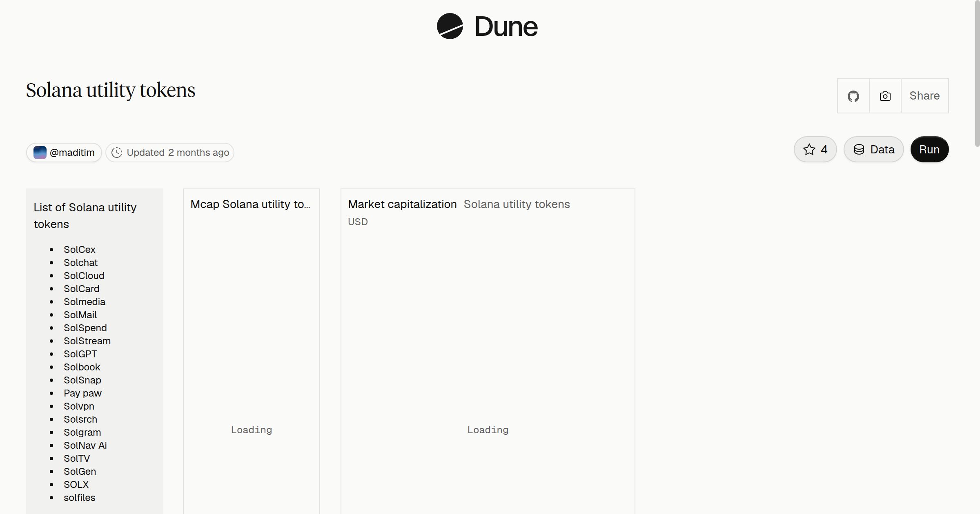Open Market capitalization chart title
This screenshot has width=980, height=514.
[x=402, y=204]
